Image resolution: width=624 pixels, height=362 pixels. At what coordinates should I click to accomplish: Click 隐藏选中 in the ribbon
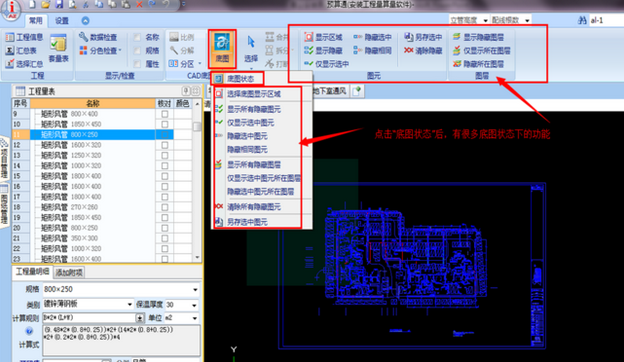372,37
